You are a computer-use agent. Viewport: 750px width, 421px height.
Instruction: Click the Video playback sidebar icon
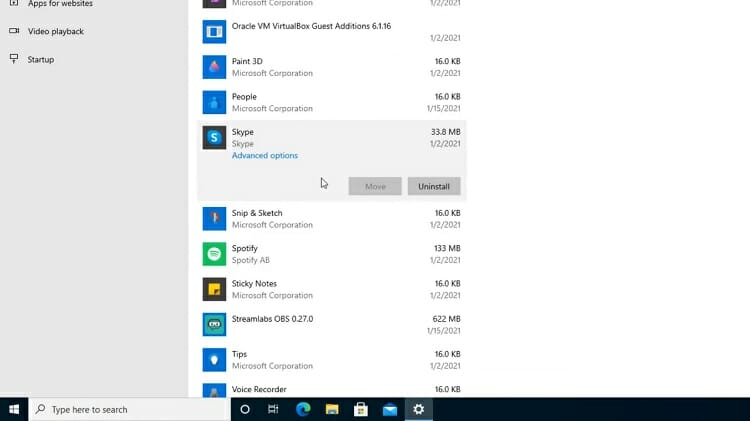(x=14, y=31)
